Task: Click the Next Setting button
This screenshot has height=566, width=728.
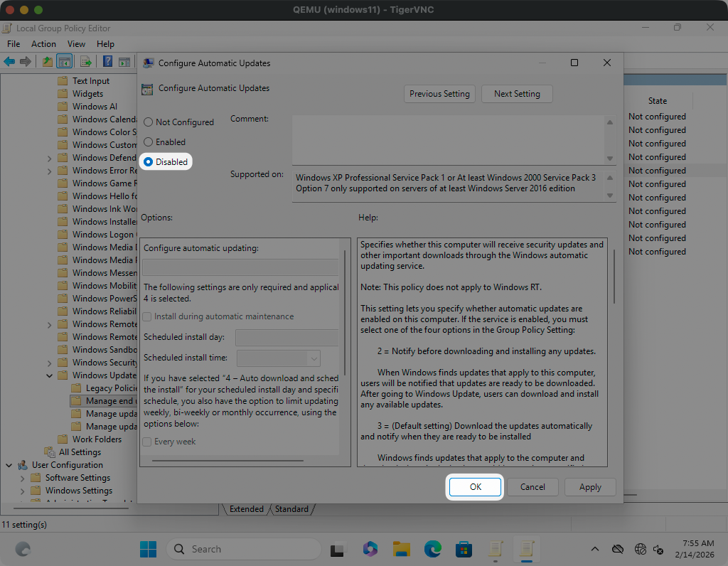Action: pyautogui.click(x=517, y=94)
